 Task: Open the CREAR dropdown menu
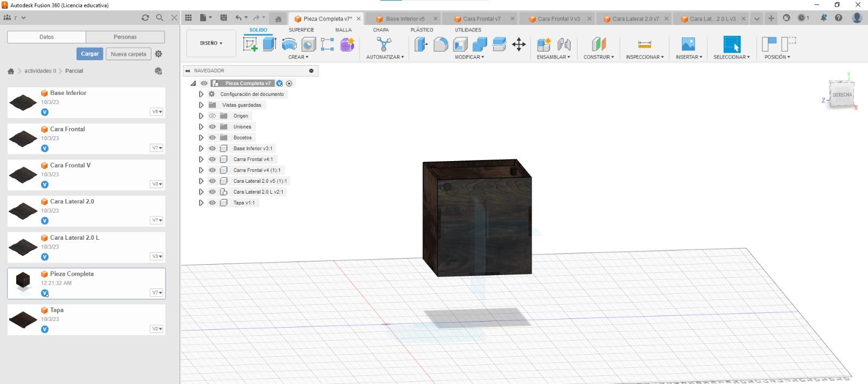[298, 57]
